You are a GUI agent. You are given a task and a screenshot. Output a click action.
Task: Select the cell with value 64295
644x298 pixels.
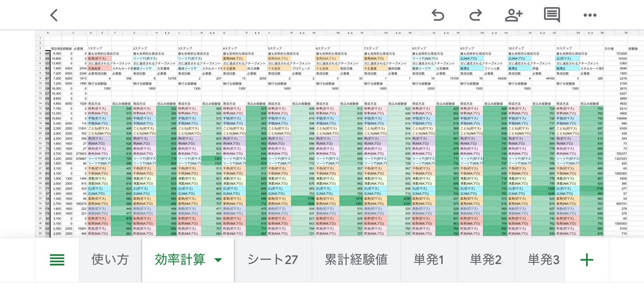496,78
